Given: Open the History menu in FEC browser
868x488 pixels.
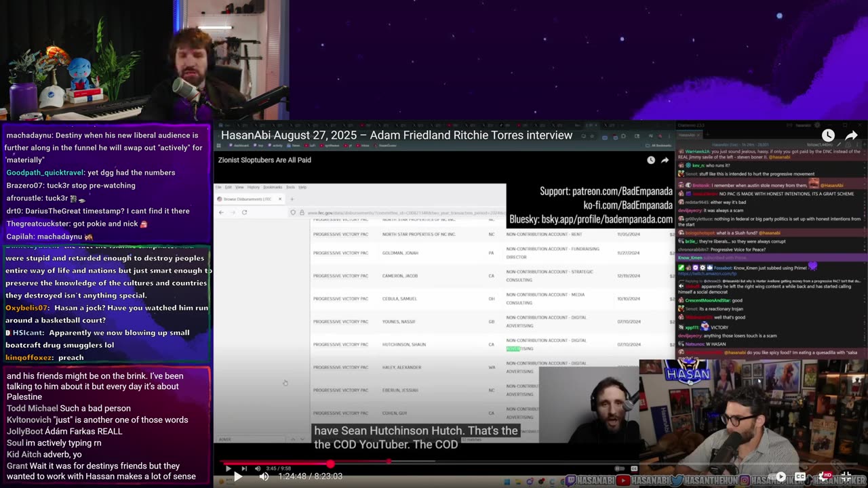Looking at the screenshot, I should (254, 187).
